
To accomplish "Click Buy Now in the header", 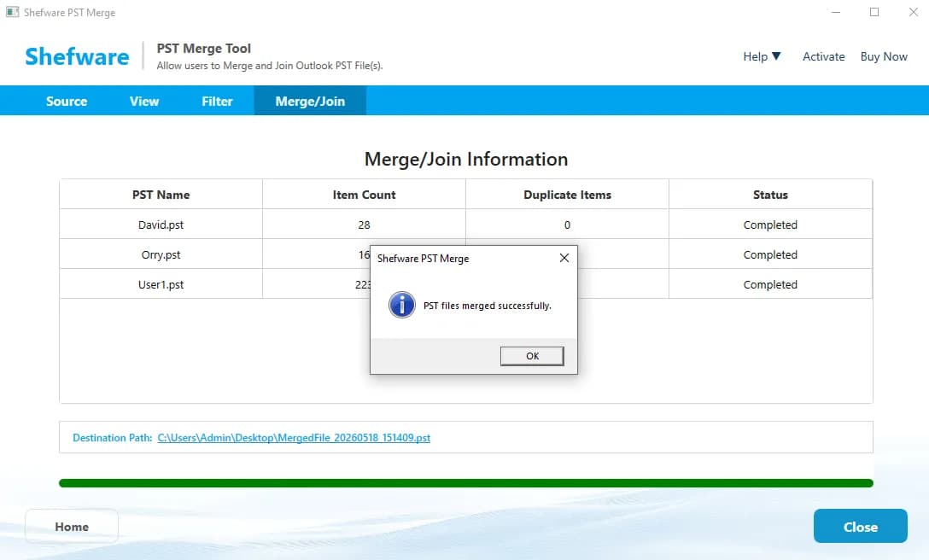I will point(884,56).
